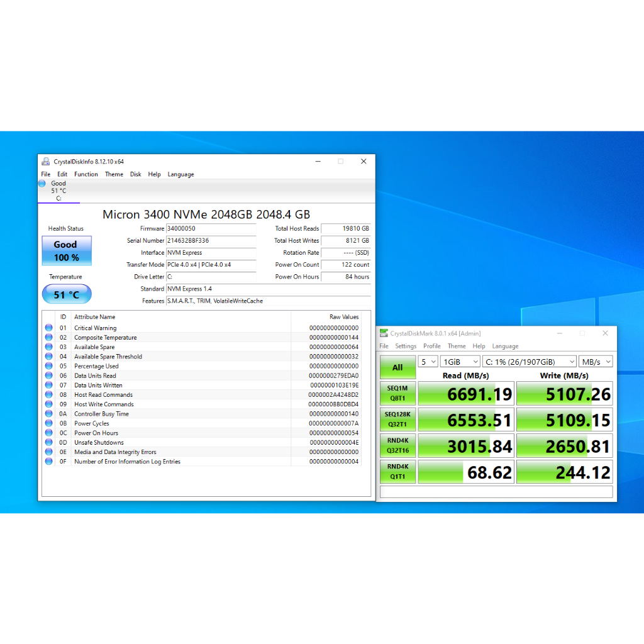Click the Good 100 % health status box
644x644 pixels.
(67, 251)
